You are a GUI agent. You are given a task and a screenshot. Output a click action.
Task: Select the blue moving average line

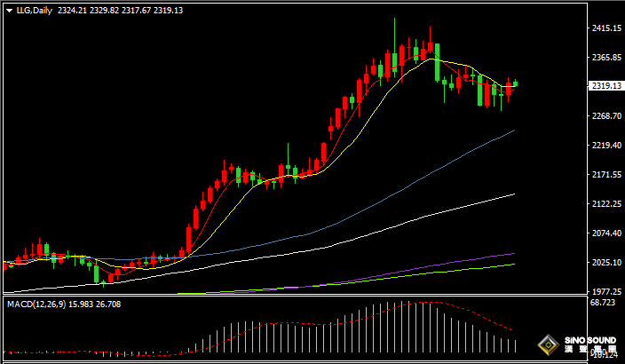click(444, 164)
